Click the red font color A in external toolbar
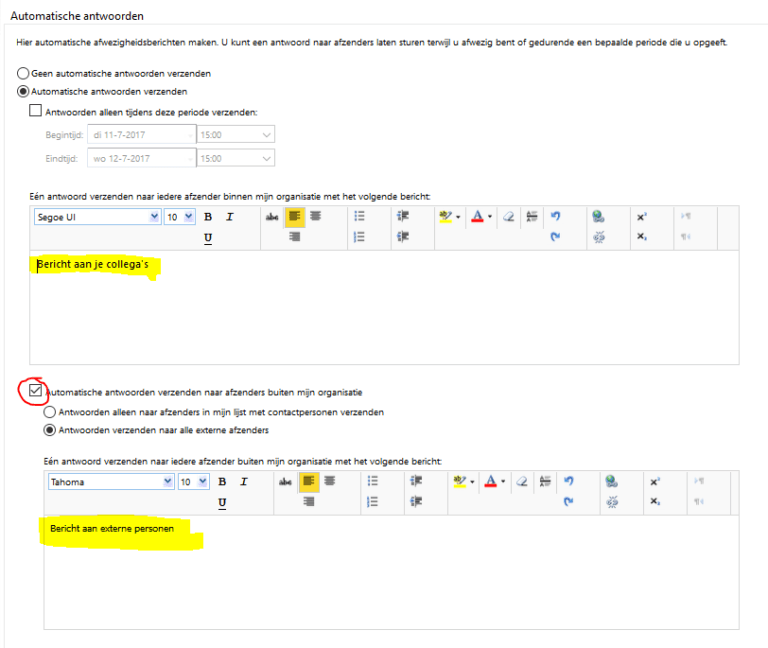 point(491,481)
